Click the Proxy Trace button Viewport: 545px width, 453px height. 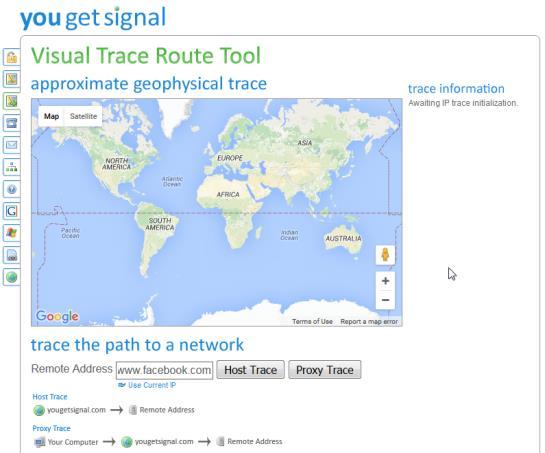[325, 370]
